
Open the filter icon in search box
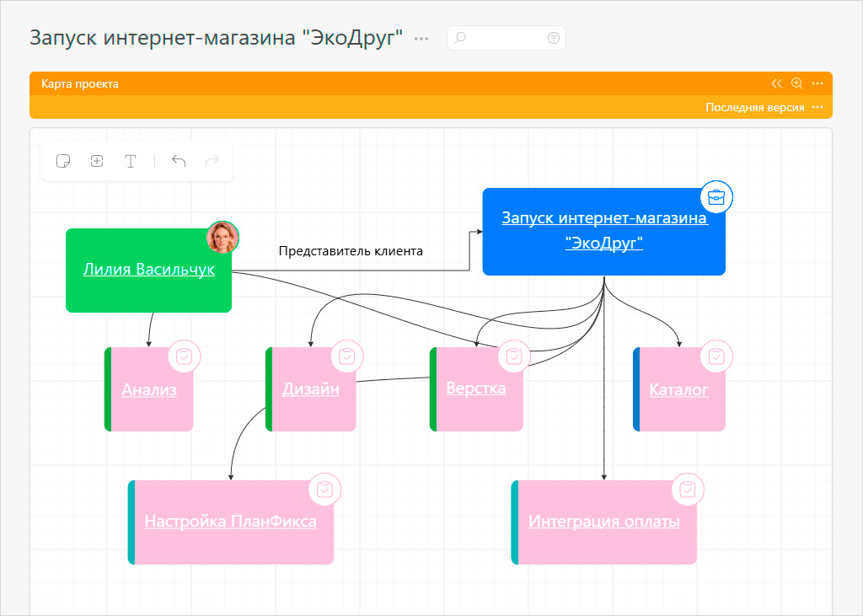point(553,37)
